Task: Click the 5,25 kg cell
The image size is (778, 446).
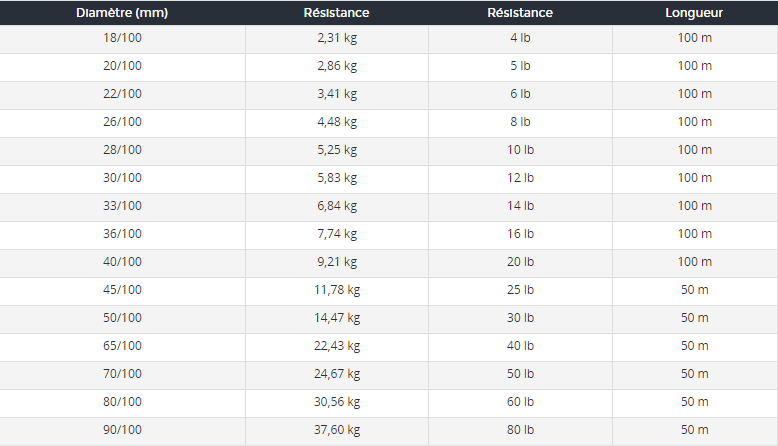Action: pyautogui.click(x=337, y=150)
